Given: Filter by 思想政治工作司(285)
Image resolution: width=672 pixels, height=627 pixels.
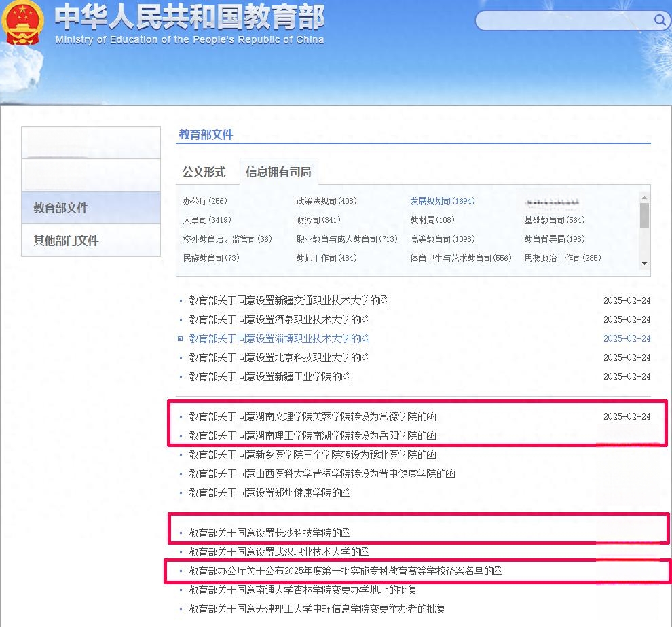Looking at the screenshot, I should (563, 258).
